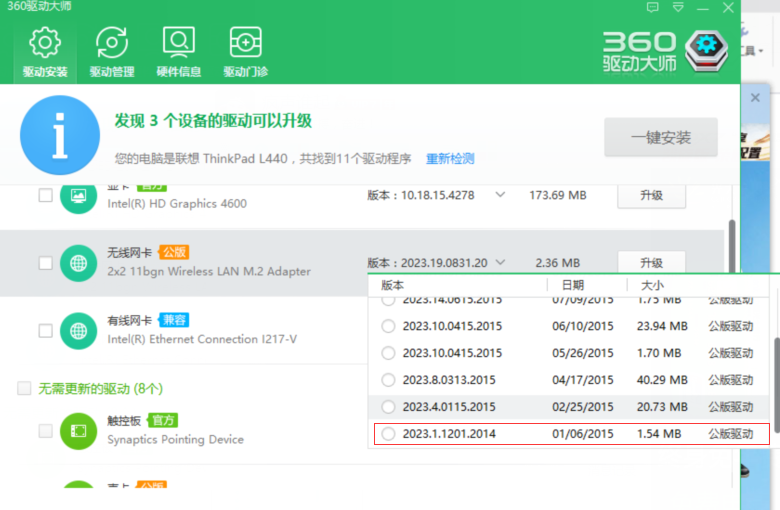780x510 pixels.
Task: Click the 2x2 11bgn Wireless LAN M.2 Adapter text
Action: 209,272
